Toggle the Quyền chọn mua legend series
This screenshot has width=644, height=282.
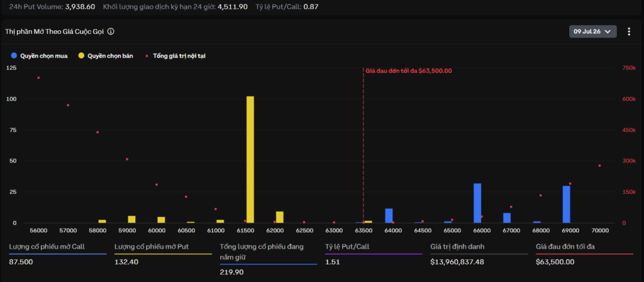pyautogui.click(x=40, y=56)
